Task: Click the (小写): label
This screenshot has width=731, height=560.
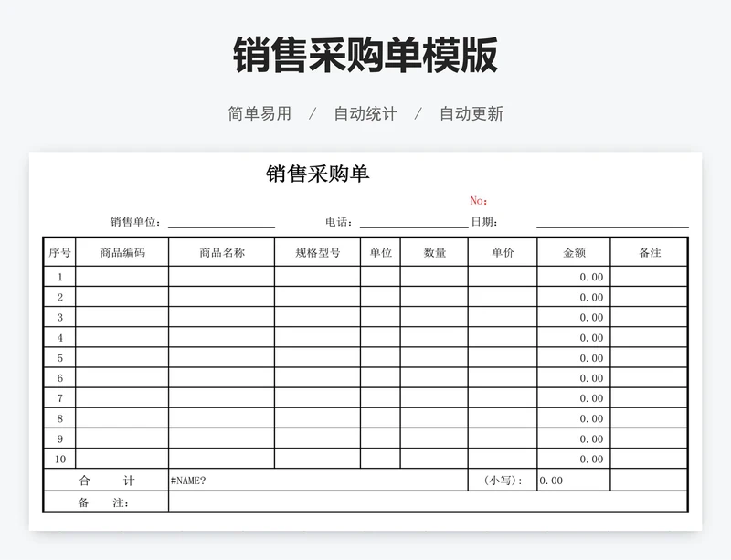Action: click(x=503, y=481)
